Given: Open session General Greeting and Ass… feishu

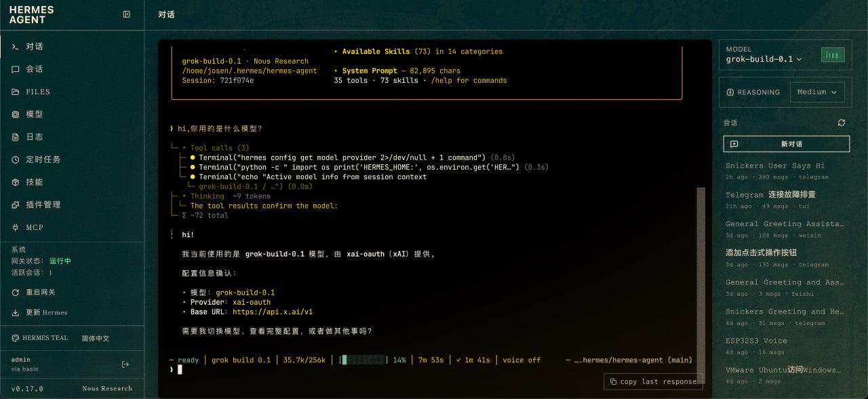Looking at the screenshot, I should click(786, 287).
